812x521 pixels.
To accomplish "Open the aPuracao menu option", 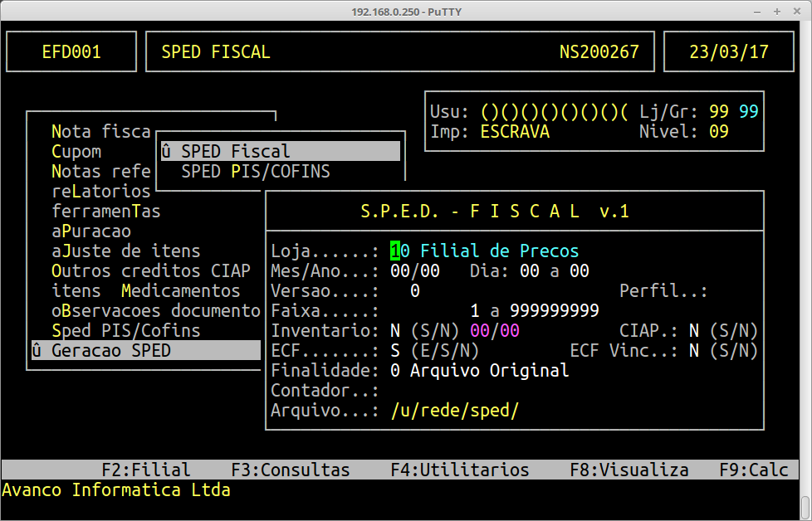I will 91,231.
